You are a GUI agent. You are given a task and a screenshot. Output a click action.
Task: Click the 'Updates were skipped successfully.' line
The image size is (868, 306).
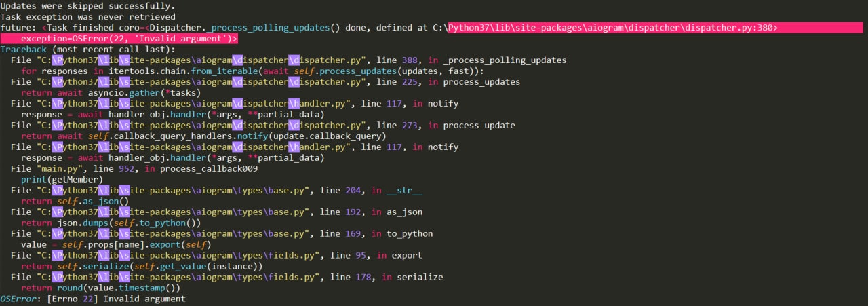coord(87,5)
